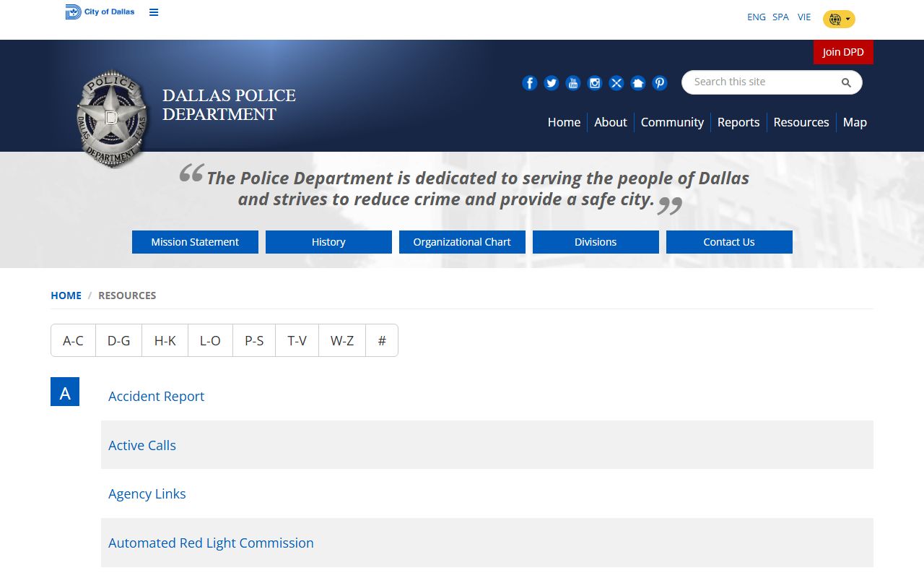Click the red Join DPD button
924x578 pixels.
click(843, 52)
